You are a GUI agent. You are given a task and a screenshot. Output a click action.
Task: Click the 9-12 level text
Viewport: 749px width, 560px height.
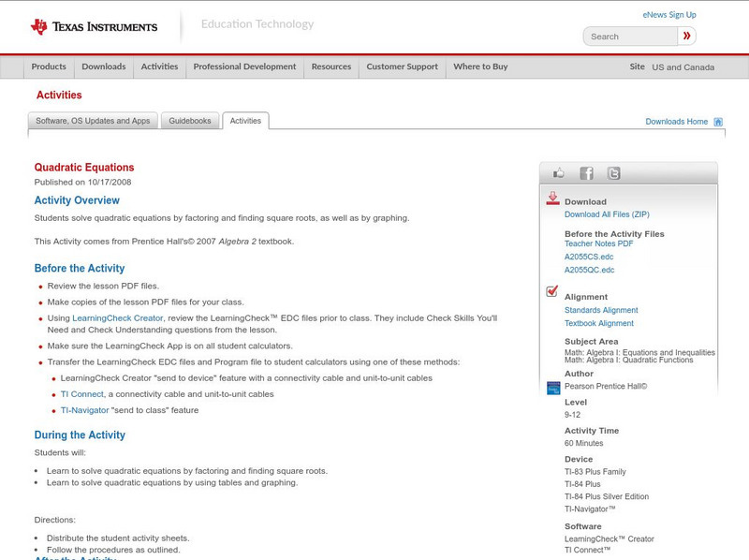572,415
